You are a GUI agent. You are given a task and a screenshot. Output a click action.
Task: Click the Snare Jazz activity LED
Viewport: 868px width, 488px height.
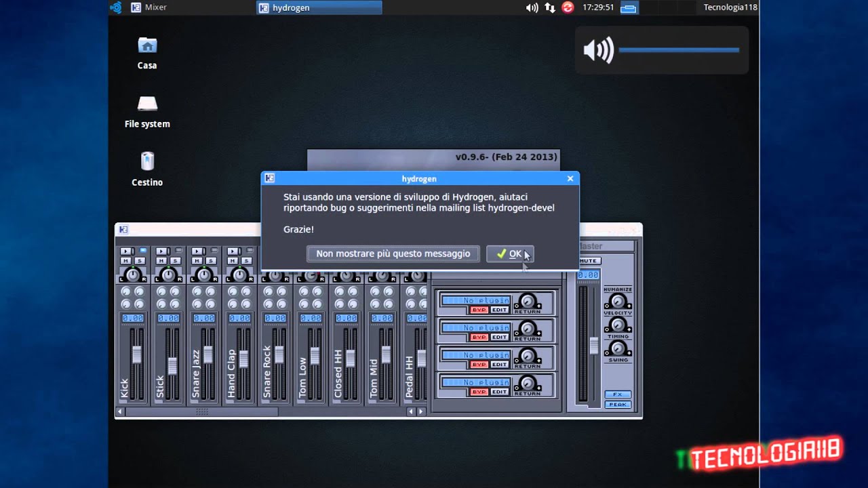pos(214,250)
